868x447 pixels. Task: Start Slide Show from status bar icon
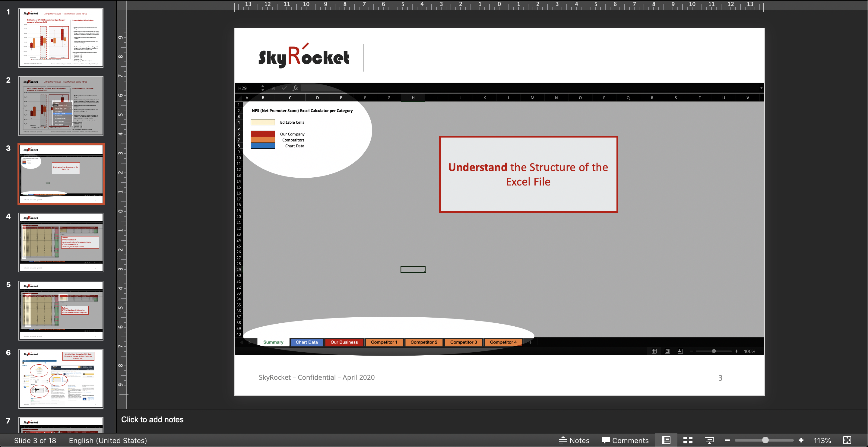pos(709,440)
